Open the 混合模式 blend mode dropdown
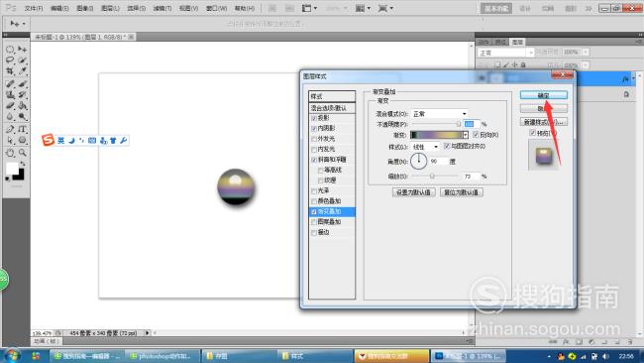 [440, 113]
